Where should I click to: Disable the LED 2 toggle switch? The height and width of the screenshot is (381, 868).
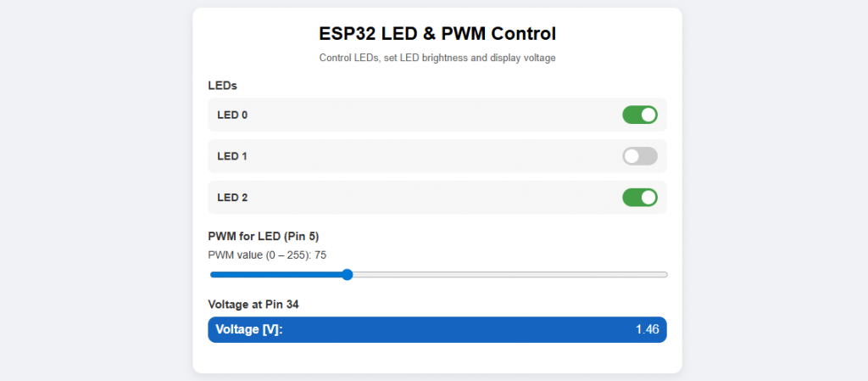pyautogui.click(x=640, y=198)
